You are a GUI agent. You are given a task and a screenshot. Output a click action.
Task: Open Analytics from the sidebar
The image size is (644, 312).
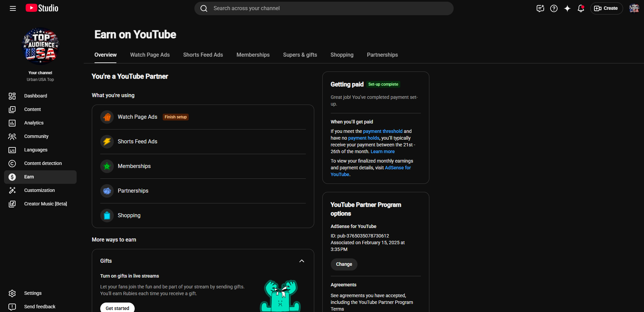[x=40, y=123]
